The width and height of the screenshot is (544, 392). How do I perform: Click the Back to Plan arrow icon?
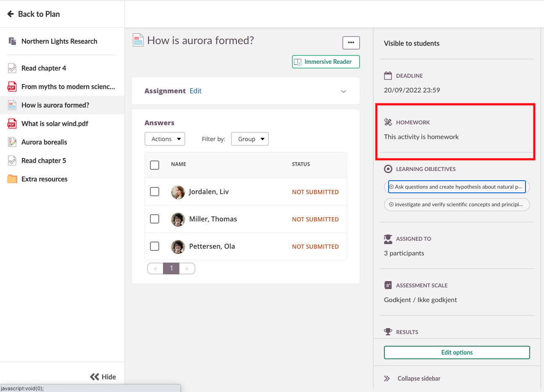[x=11, y=14]
